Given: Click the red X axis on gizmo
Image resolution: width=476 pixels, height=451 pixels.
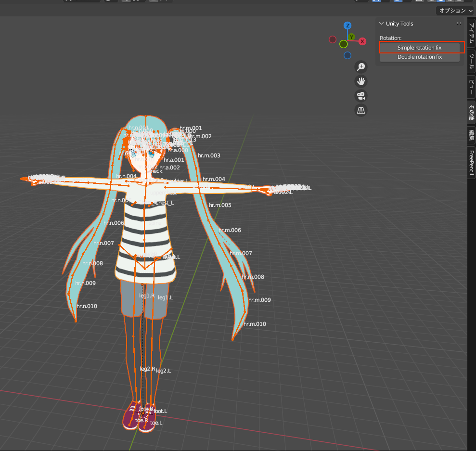Looking at the screenshot, I should click(x=362, y=41).
